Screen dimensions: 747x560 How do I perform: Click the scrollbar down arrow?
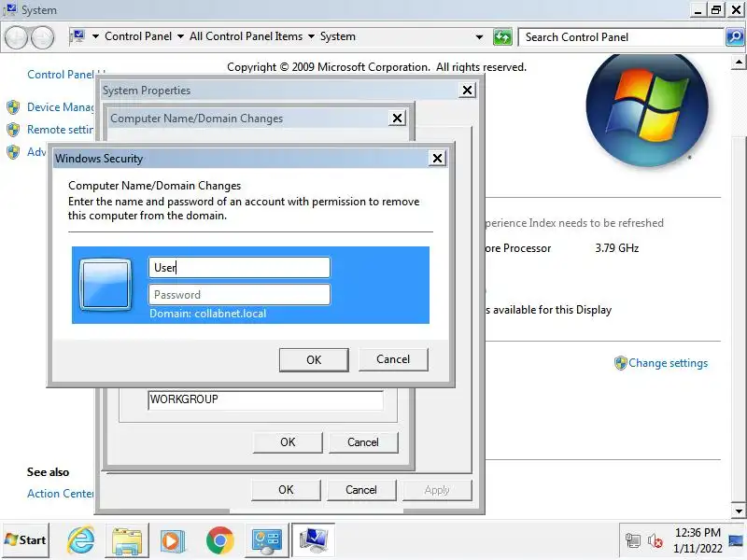(x=739, y=511)
